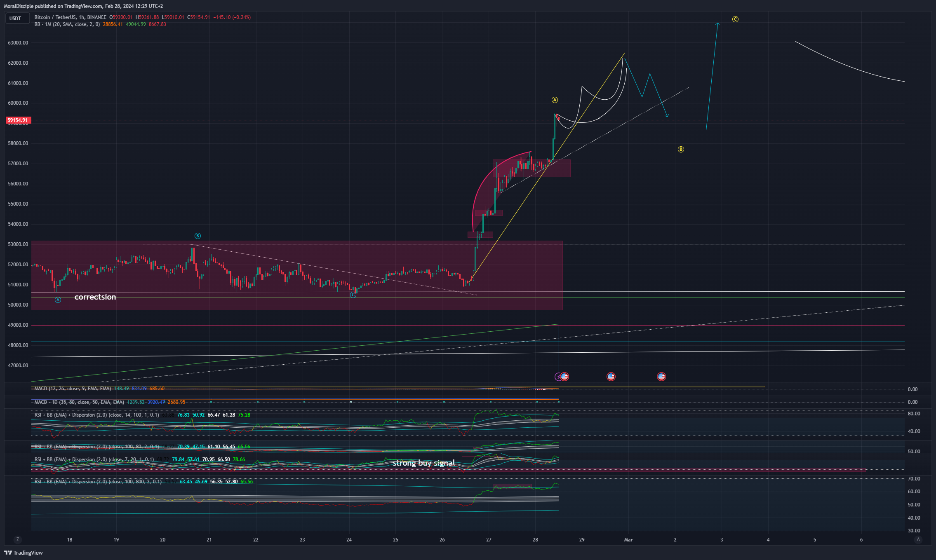The image size is (936, 560).
Task: Click the TradingView logo
Action: (x=24, y=553)
